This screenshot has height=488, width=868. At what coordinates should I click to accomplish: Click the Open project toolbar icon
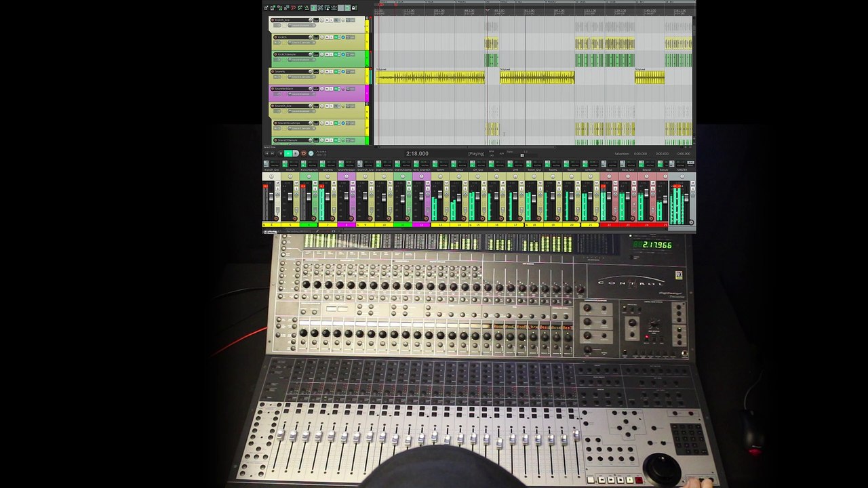(x=273, y=7)
